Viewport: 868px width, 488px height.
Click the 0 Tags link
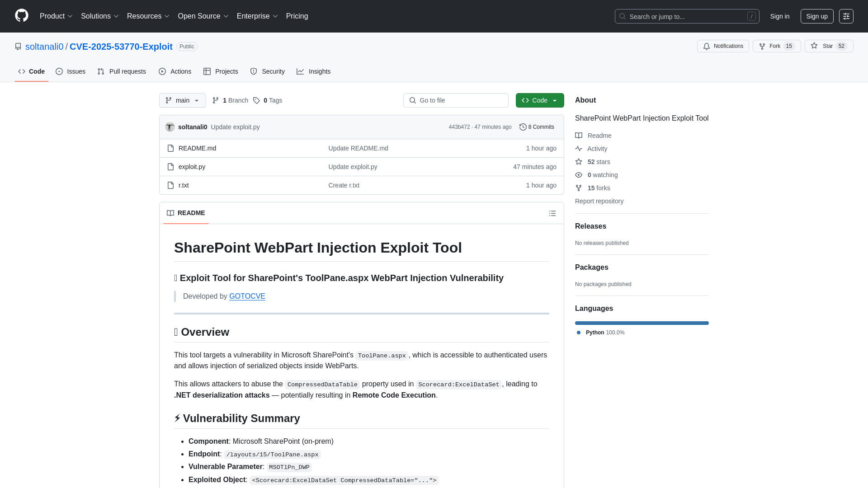point(268,100)
